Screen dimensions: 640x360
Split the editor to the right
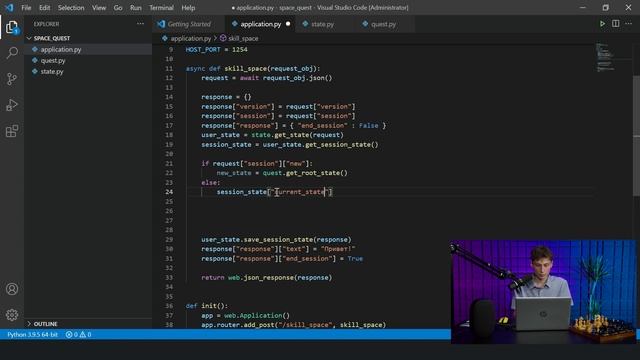(x=616, y=24)
